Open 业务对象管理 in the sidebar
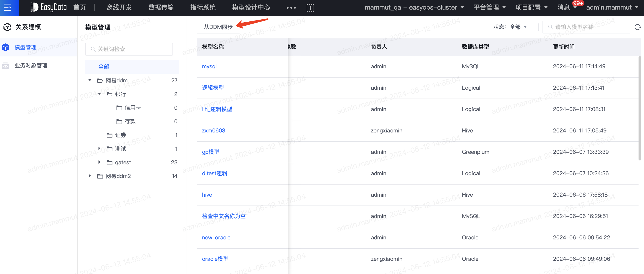The height and width of the screenshot is (274, 644). [x=30, y=66]
